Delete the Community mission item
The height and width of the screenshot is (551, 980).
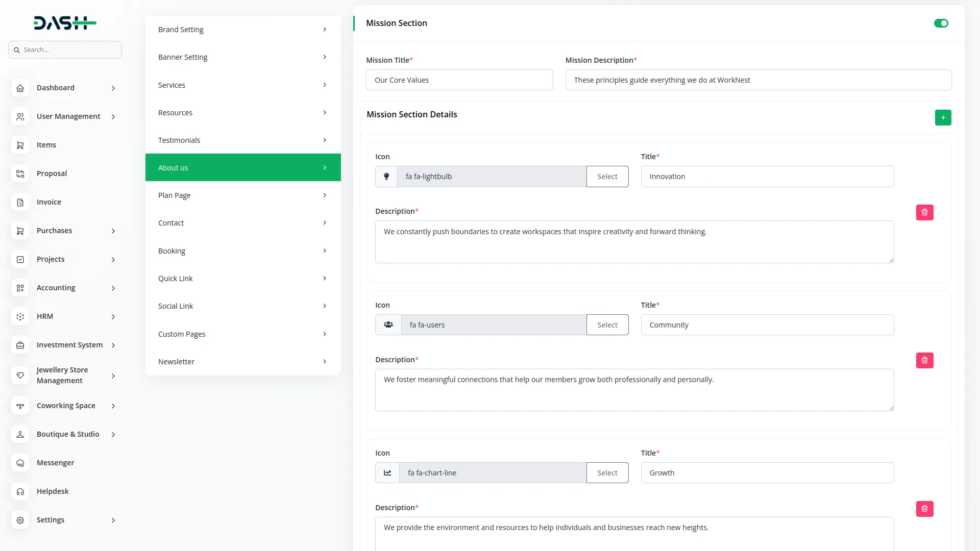pos(924,360)
